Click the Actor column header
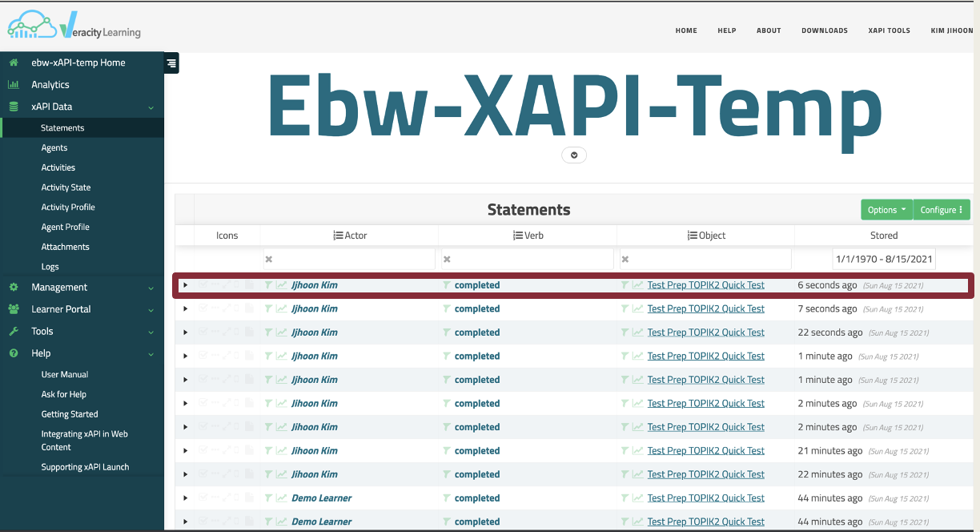 pos(350,236)
